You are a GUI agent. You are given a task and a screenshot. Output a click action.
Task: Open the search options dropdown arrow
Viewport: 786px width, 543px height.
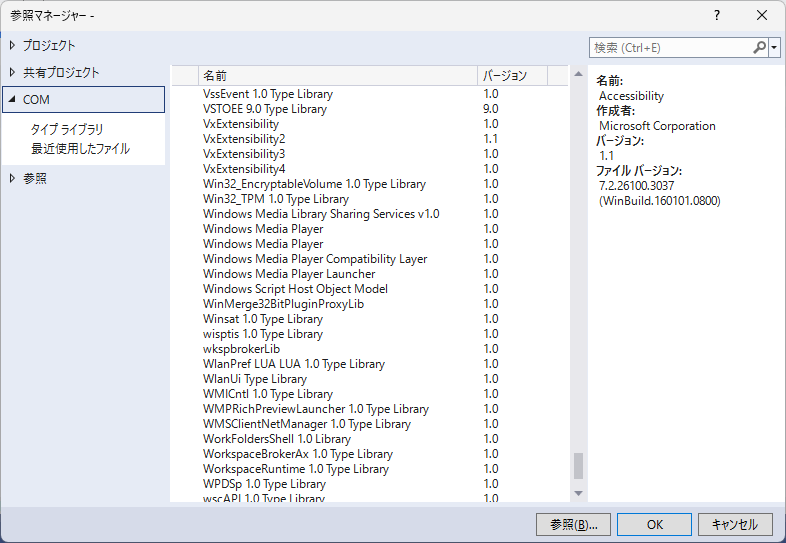point(774,48)
